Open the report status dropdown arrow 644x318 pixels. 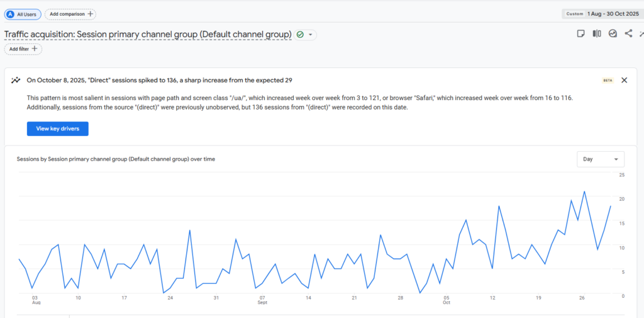click(311, 35)
